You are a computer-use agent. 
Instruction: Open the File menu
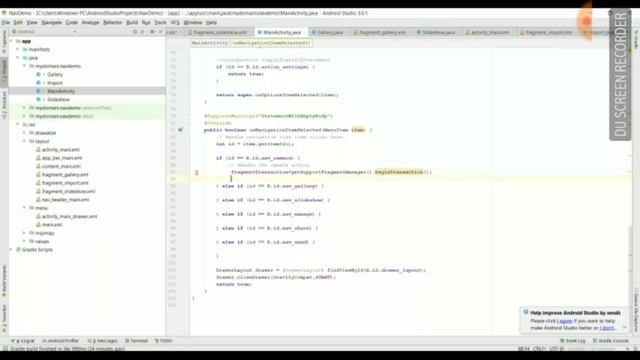pyautogui.click(x=6, y=22)
